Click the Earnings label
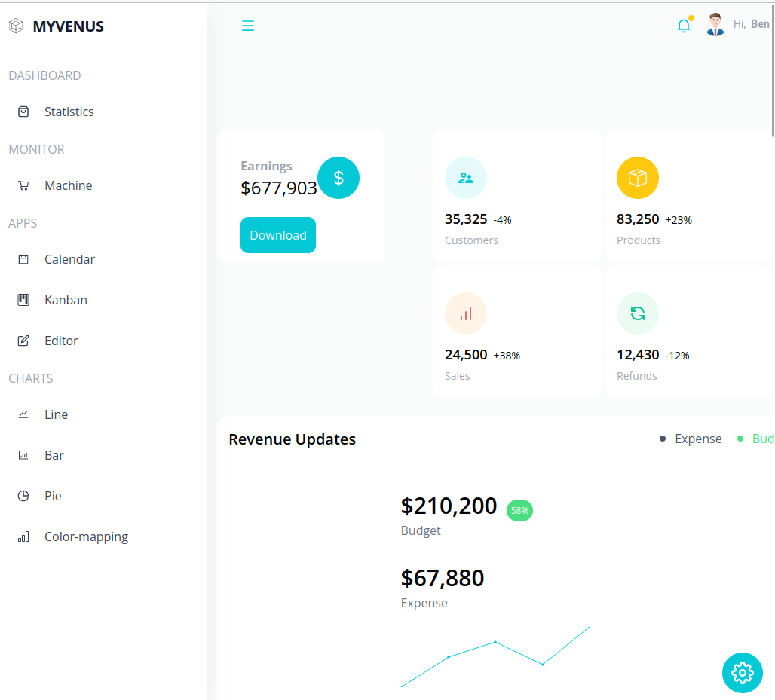Viewport: 775px width, 700px height. click(x=266, y=166)
